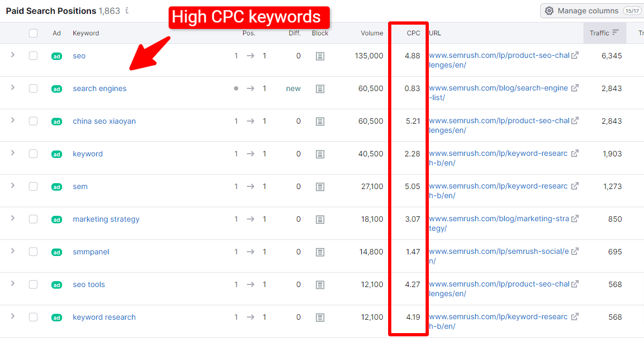Expand the search engines row details

click(x=13, y=87)
